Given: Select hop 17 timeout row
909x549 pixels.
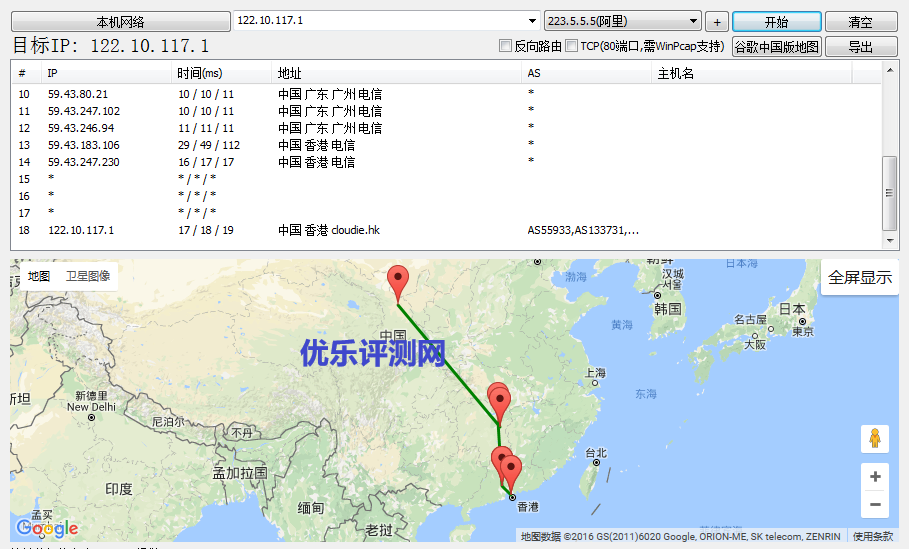Looking at the screenshot, I should (446, 213).
